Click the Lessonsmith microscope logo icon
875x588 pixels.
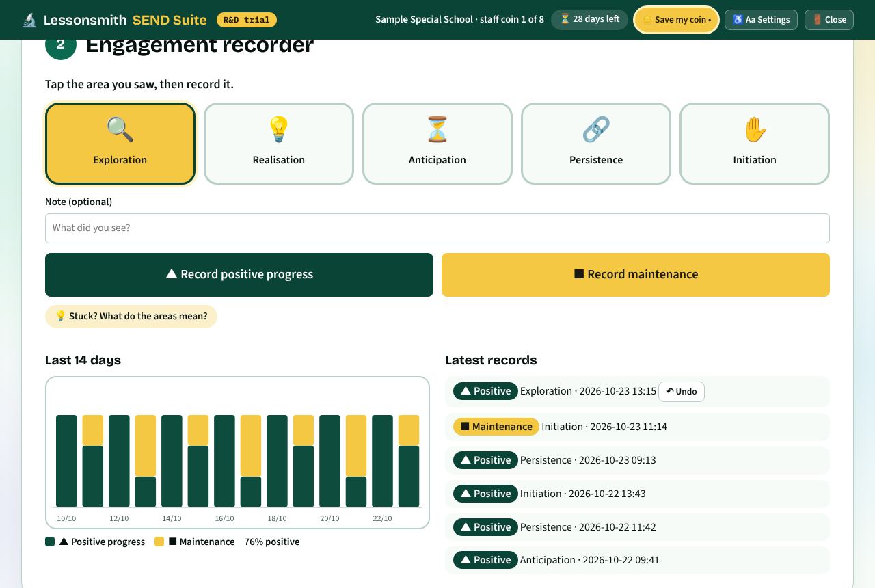point(29,20)
